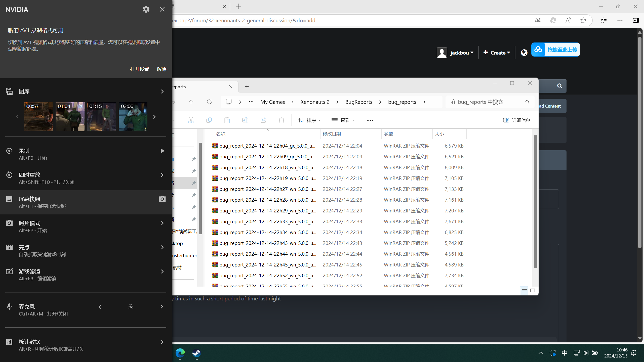The width and height of the screenshot is (644, 362).
Task: Expand 亮点 highlights section
Action: pos(162,247)
